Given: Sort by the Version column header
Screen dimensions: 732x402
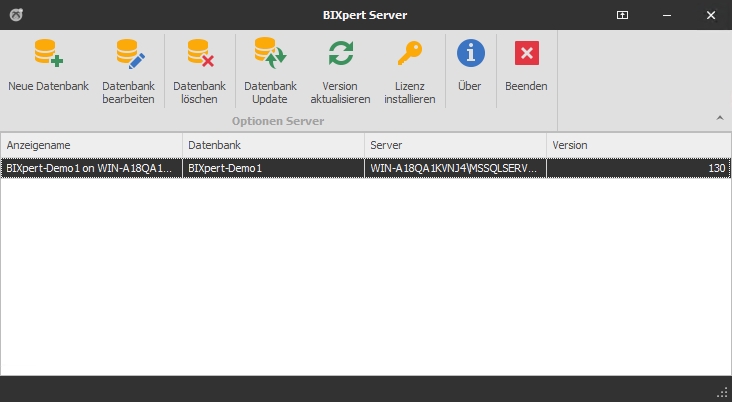Looking at the screenshot, I should tap(638, 145).
